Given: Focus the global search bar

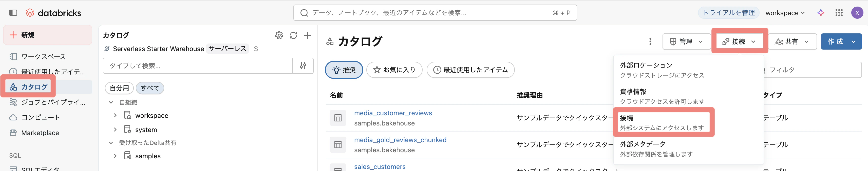Looking at the screenshot, I should 435,13.
